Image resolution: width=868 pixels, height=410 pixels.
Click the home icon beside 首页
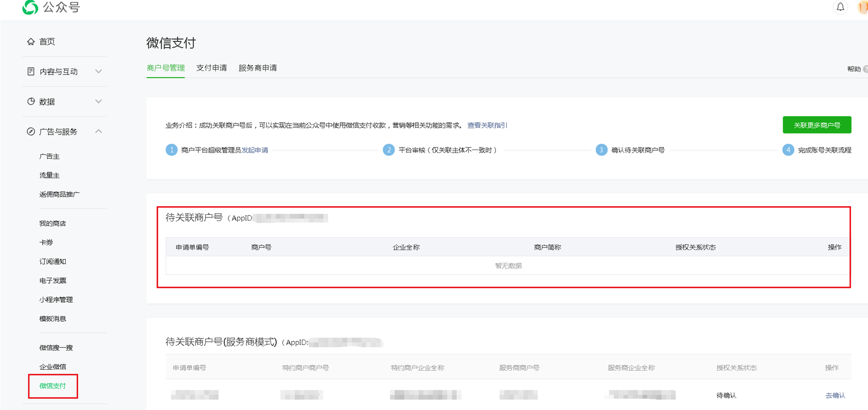point(31,42)
